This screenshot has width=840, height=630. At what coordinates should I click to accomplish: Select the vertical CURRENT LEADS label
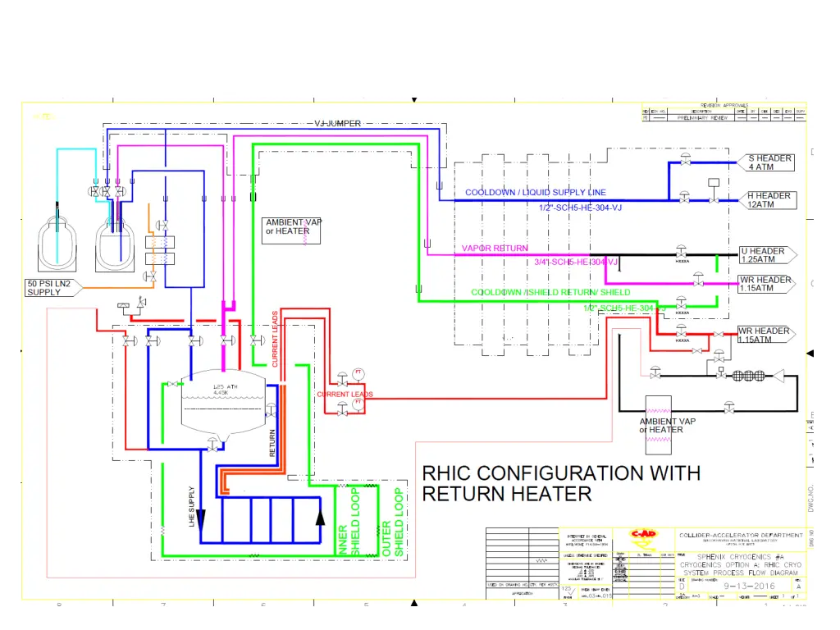(x=275, y=339)
